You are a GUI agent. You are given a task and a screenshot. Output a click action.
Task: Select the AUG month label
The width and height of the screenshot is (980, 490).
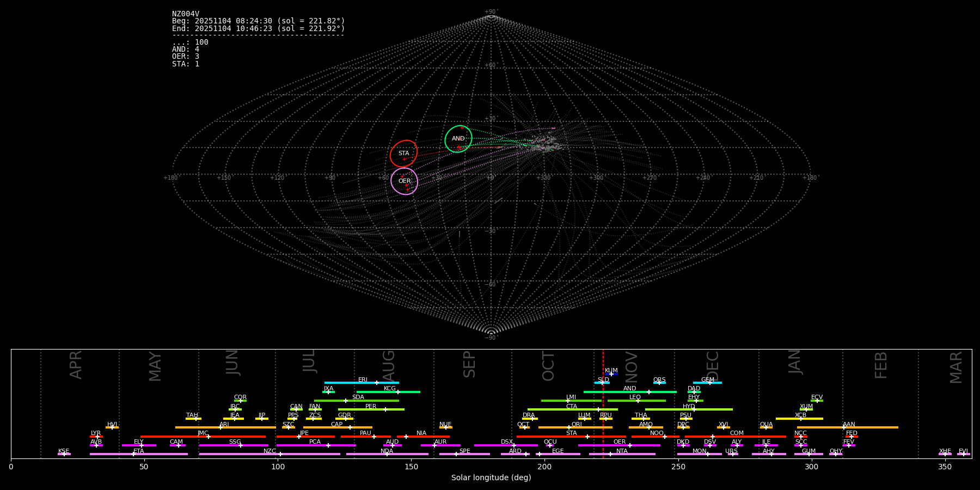[x=389, y=365]
